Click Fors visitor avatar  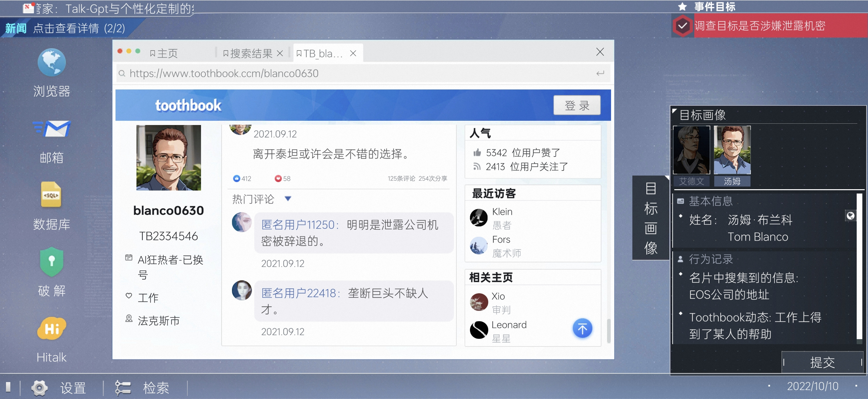[x=479, y=245]
